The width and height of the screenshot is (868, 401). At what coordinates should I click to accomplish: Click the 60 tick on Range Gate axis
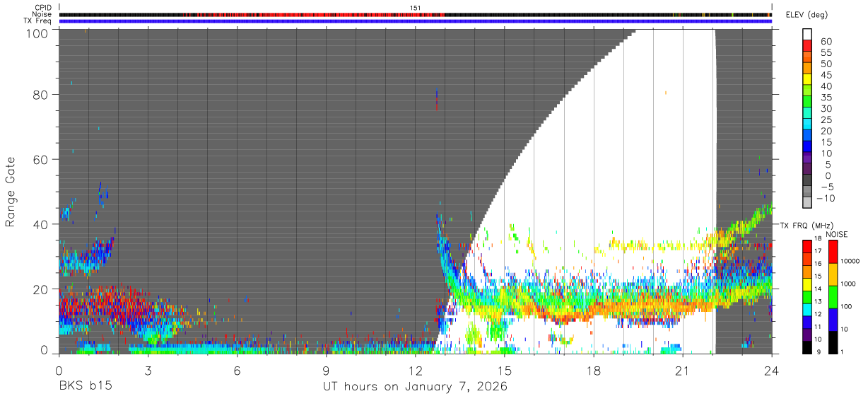click(x=41, y=160)
